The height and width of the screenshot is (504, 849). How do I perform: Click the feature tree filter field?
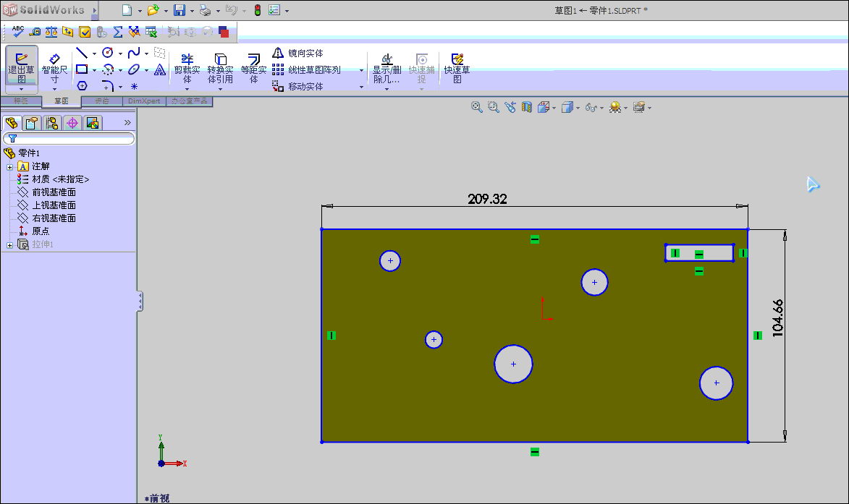coord(69,139)
